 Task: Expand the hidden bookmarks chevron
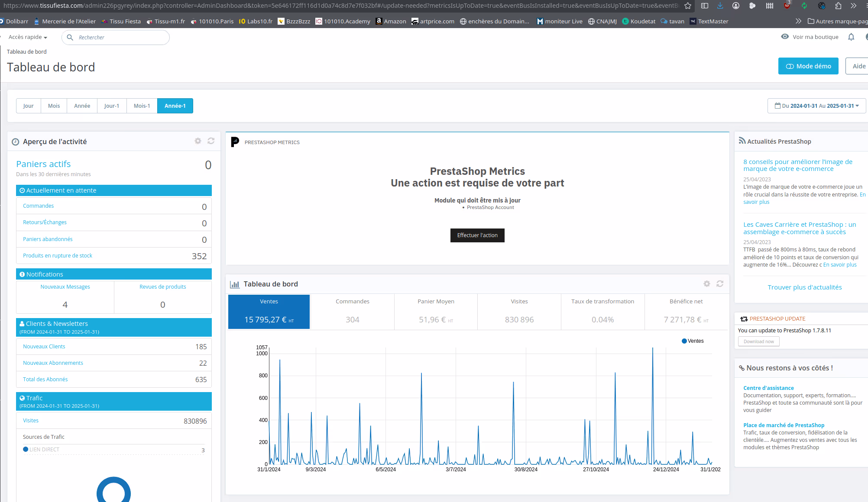tap(798, 21)
